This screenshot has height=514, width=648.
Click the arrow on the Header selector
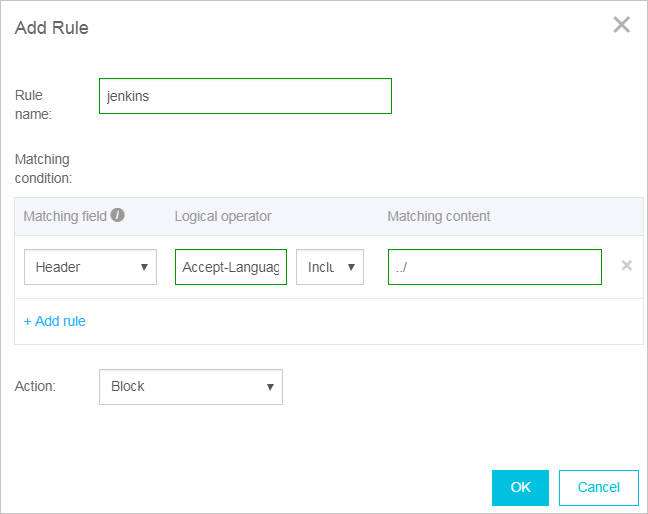coord(144,267)
